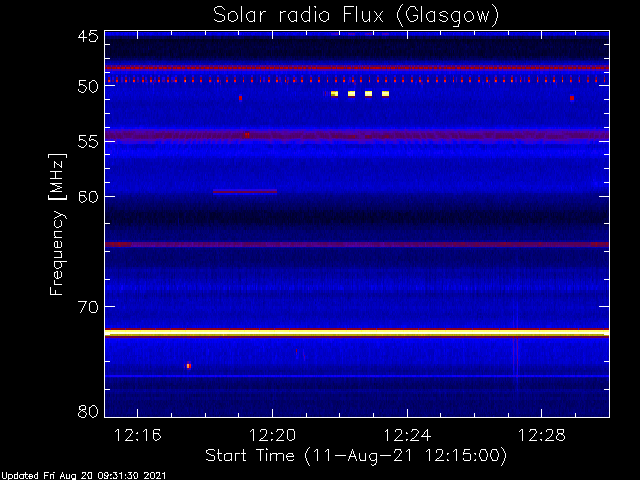Click the 'Frequency [MHz]' axis label
Screen dimensions: 640x480
pyautogui.click(x=57, y=224)
